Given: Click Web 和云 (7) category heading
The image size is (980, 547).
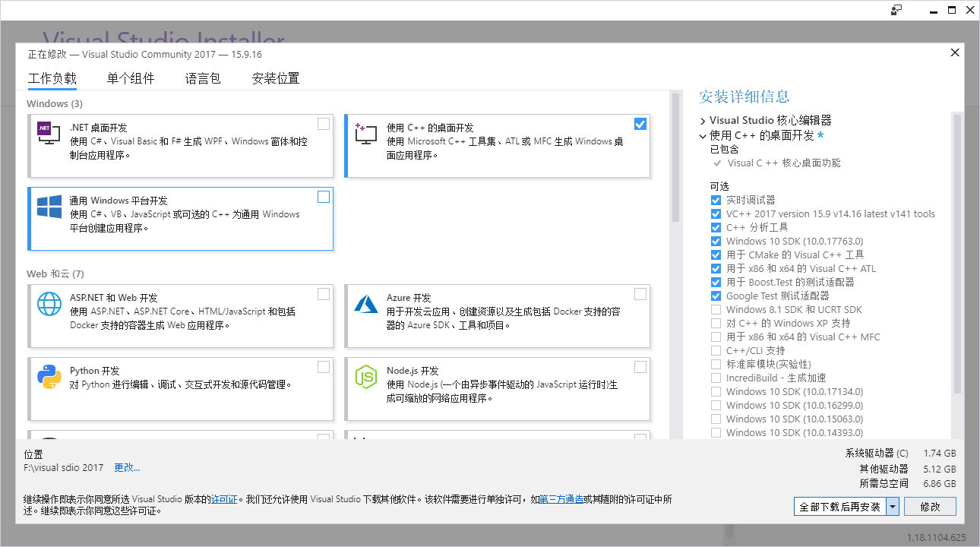Looking at the screenshot, I should 55,273.
